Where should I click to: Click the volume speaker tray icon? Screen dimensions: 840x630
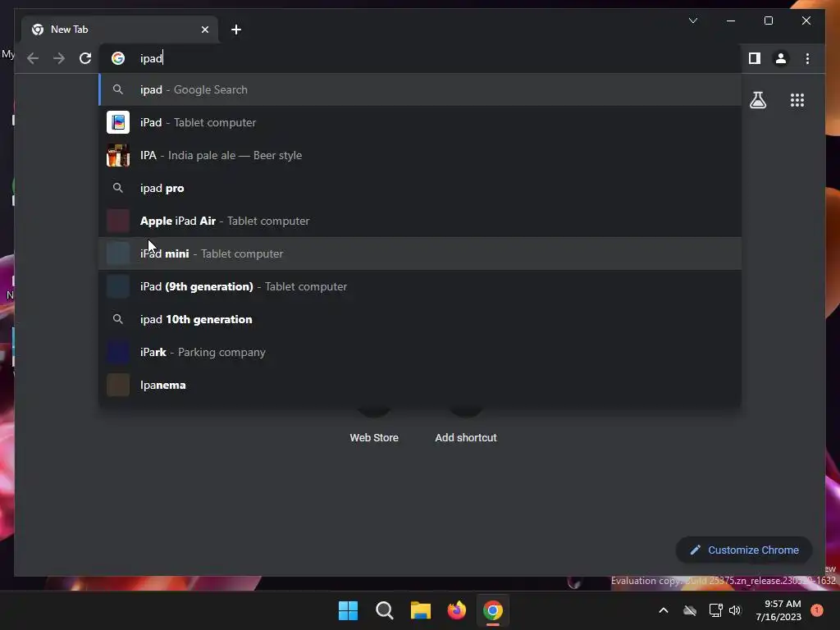click(x=735, y=610)
